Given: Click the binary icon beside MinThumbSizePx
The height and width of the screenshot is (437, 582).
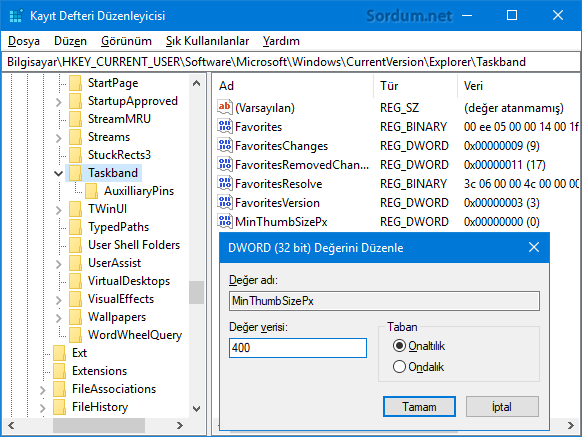Looking at the screenshot, I should click(225, 222).
